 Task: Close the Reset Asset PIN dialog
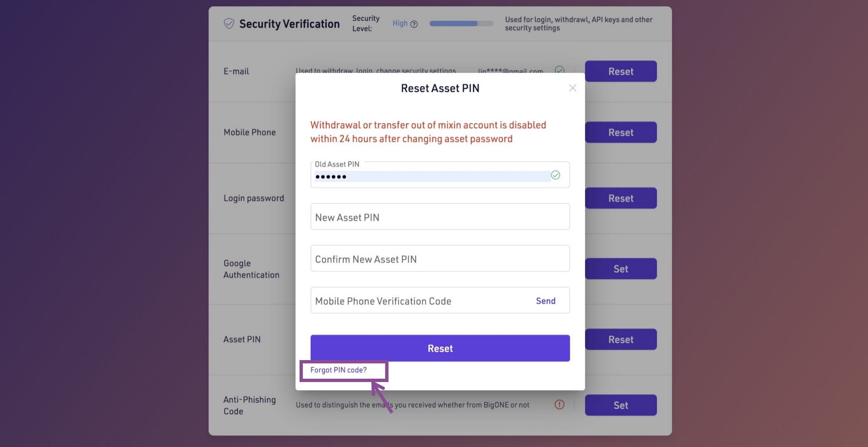[x=572, y=88]
